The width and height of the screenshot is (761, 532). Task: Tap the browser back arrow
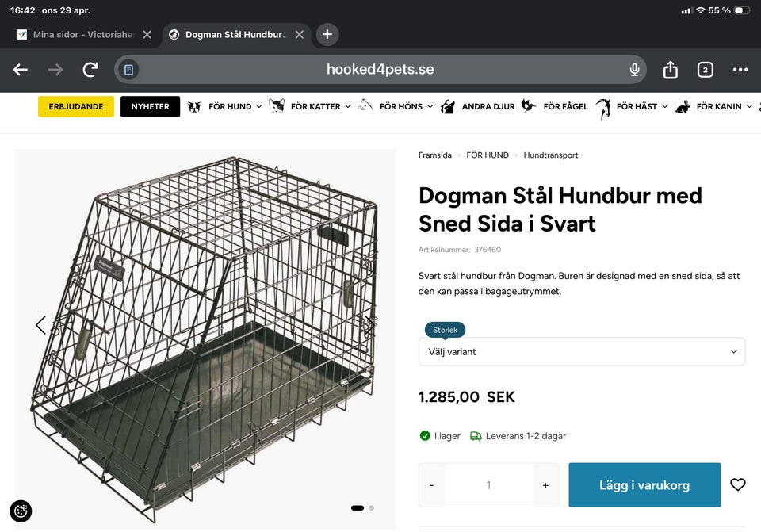coord(21,70)
